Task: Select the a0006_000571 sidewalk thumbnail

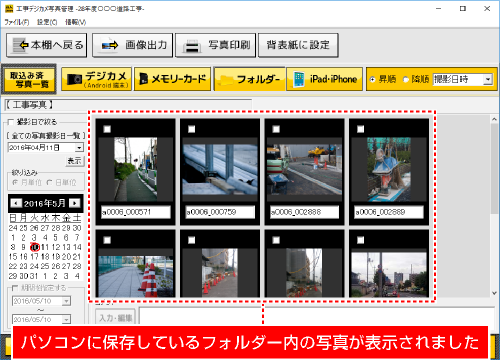Action: click(135, 170)
